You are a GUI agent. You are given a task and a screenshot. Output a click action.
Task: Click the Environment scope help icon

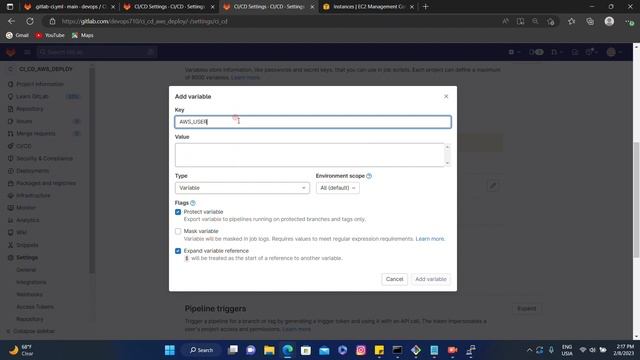coord(369,176)
